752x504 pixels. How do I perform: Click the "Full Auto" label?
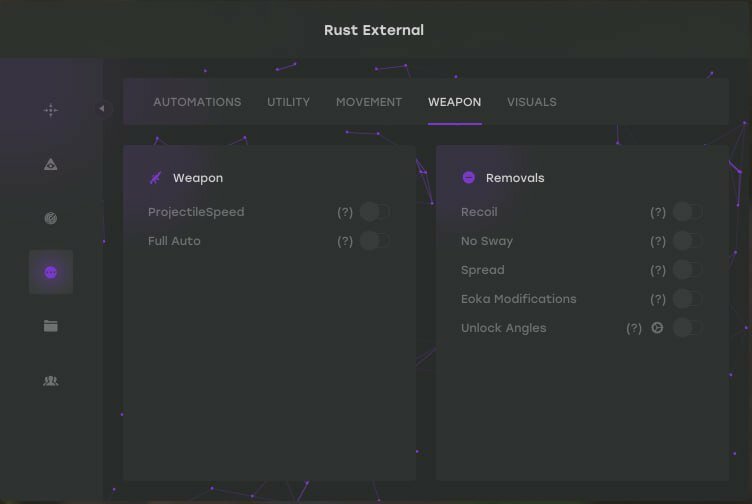174,241
